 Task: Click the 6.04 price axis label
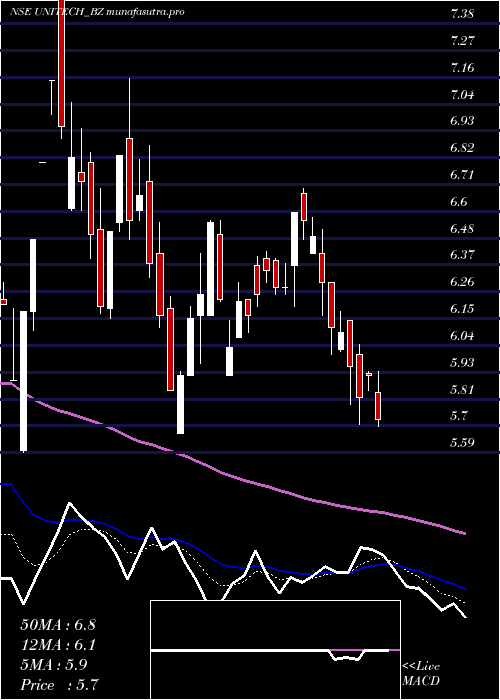coord(462,336)
